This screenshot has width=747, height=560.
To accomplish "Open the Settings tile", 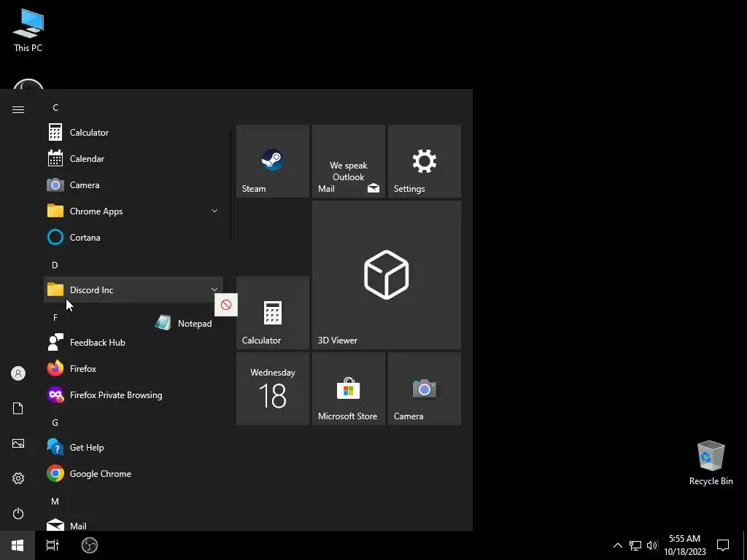I will (424, 161).
